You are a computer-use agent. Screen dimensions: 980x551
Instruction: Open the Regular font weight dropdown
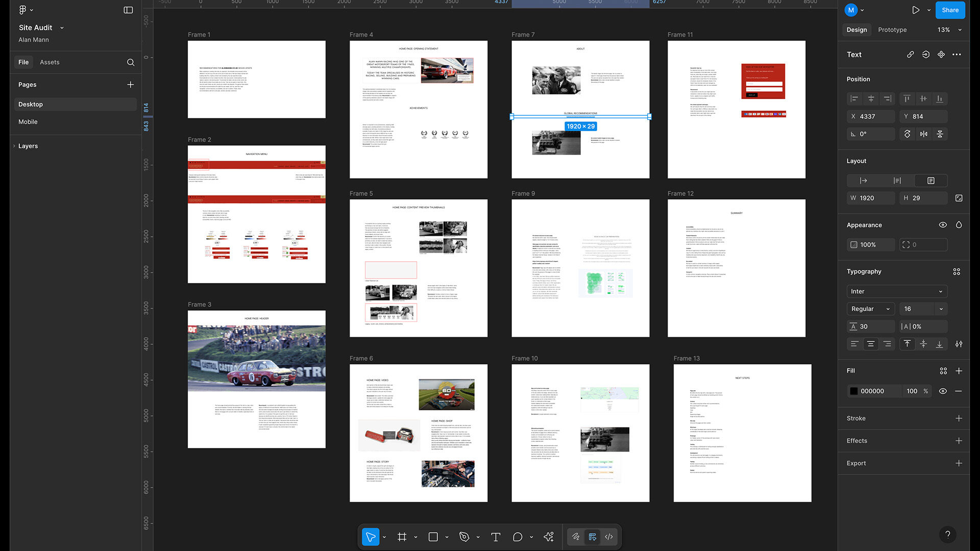coord(870,309)
